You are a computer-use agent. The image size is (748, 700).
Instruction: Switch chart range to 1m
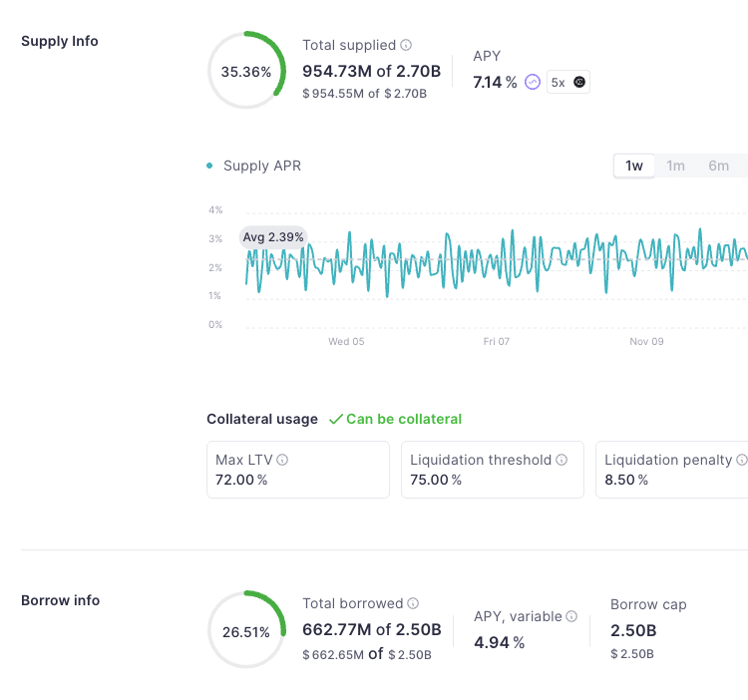coord(675,166)
